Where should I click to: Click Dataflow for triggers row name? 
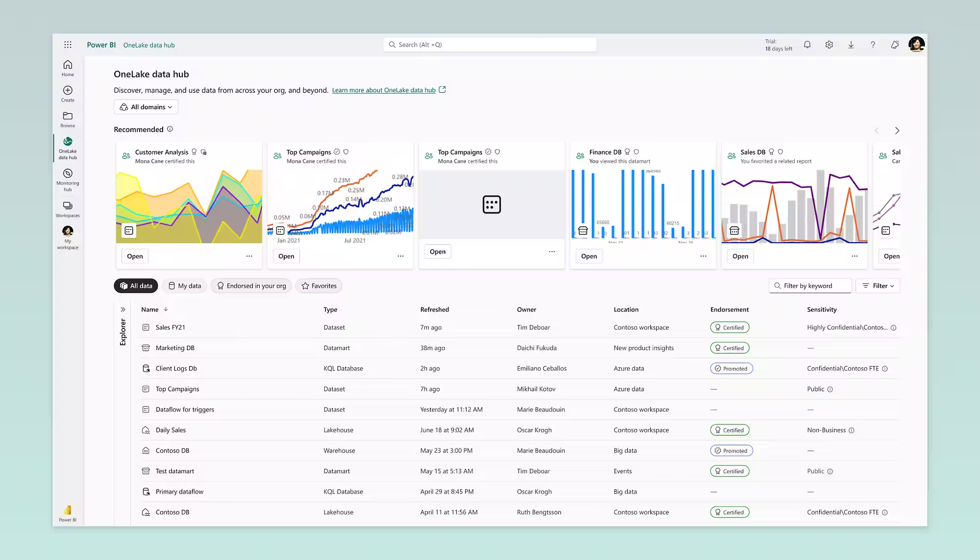pyautogui.click(x=185, y=409)
